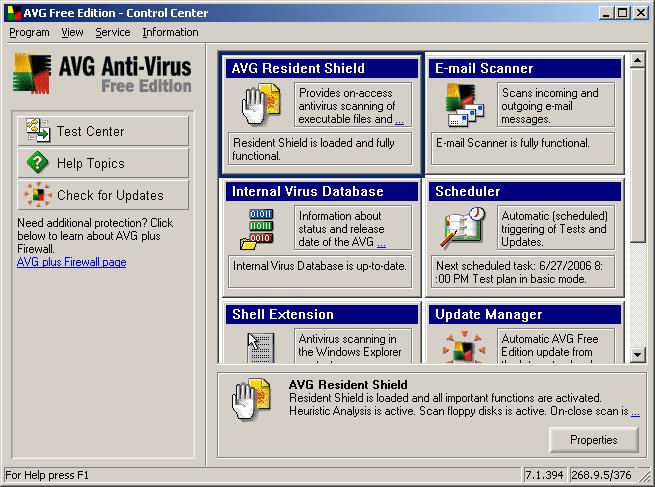
Task: Open the Service menu
Action: pos(112,32)
